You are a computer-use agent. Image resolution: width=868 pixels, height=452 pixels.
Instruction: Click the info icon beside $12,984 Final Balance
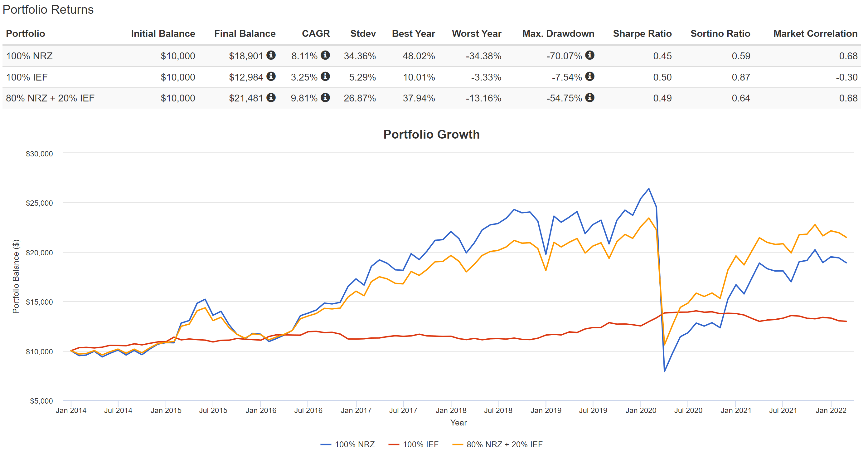pos(272,77)
